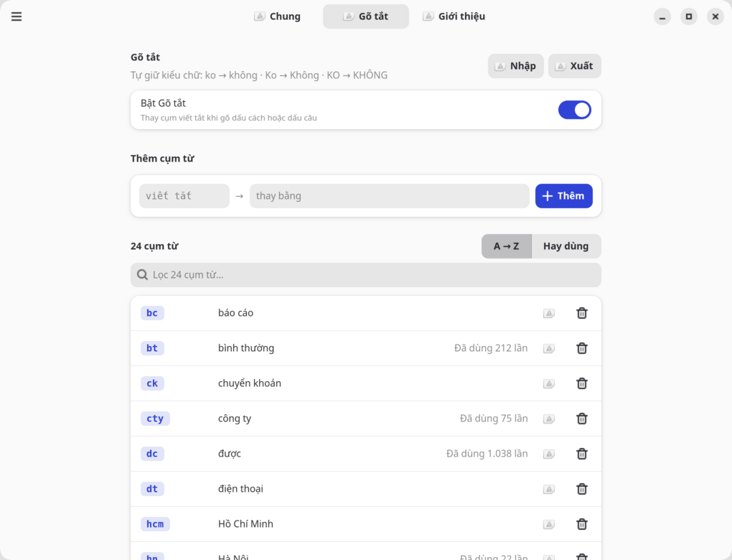Click the 'Thêm cụm từ' section heading
This screenshot has height=560, width=732.
pos(162,159)
